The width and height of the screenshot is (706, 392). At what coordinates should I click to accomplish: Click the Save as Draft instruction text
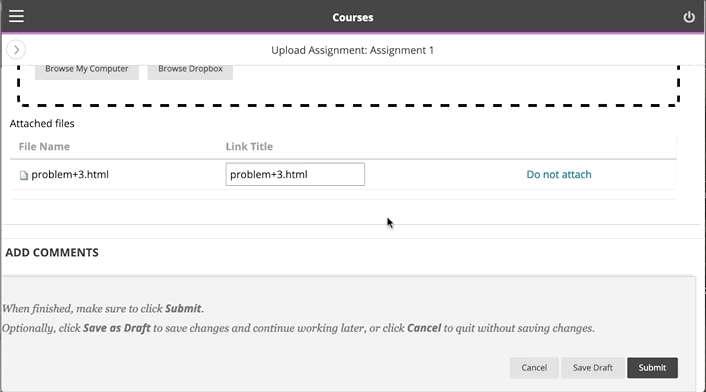click(117, 328)
